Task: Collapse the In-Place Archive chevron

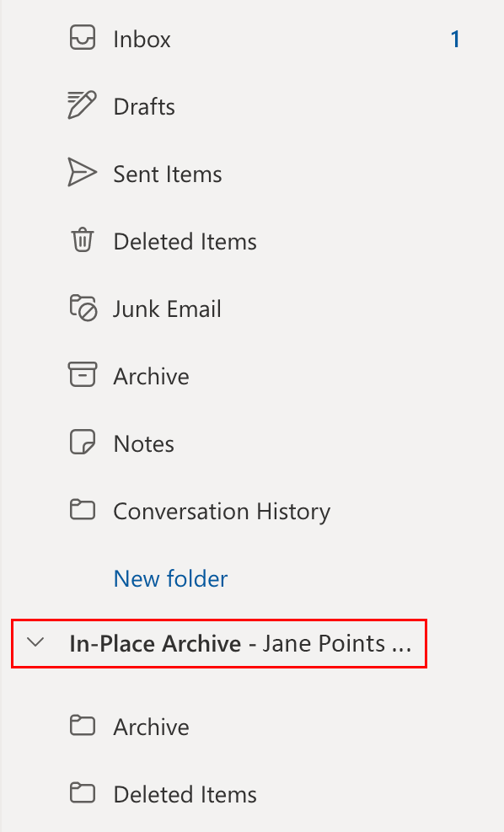Action: pyautogui.click(x=35, y=643)
